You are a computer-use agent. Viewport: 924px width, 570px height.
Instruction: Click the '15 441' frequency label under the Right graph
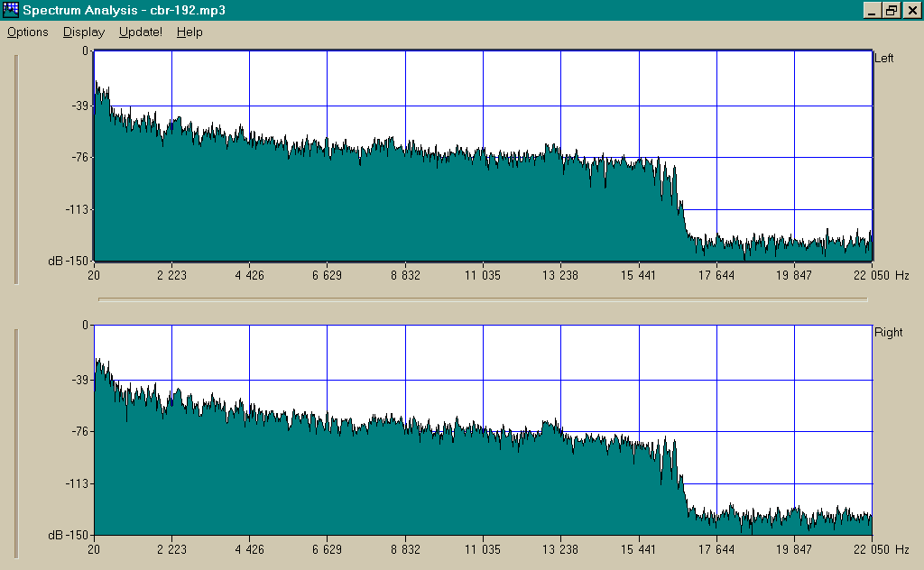[x=638, y=549]
